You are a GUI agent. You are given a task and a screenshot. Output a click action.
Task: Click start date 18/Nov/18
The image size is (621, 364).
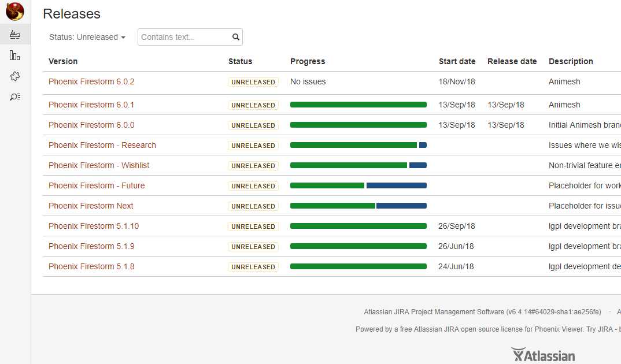457,81
